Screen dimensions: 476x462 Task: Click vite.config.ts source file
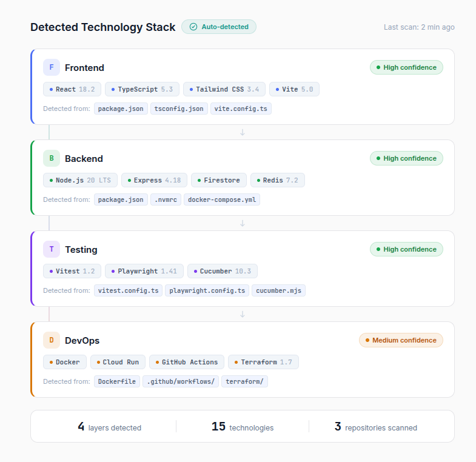[x=241, y=109]
